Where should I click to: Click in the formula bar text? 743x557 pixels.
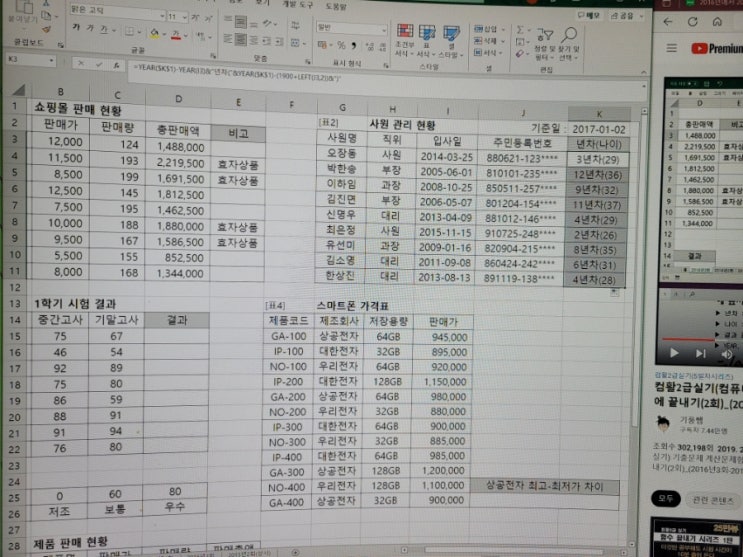pyautogui.click(x=237, y=73)
